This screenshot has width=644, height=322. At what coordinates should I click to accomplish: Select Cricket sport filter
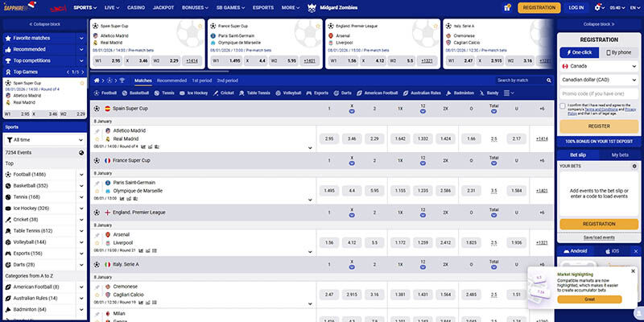224,93
